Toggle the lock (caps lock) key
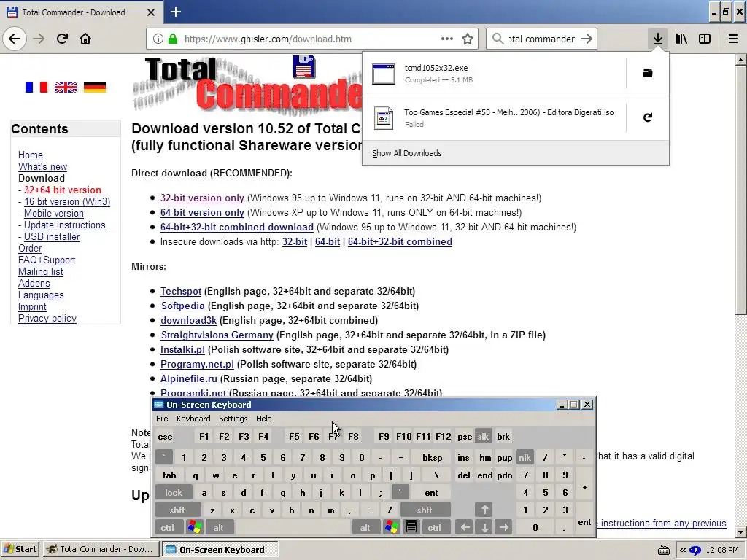Viewport: 747px width, 560px height. pyautogui.click(x=174, y=493)
